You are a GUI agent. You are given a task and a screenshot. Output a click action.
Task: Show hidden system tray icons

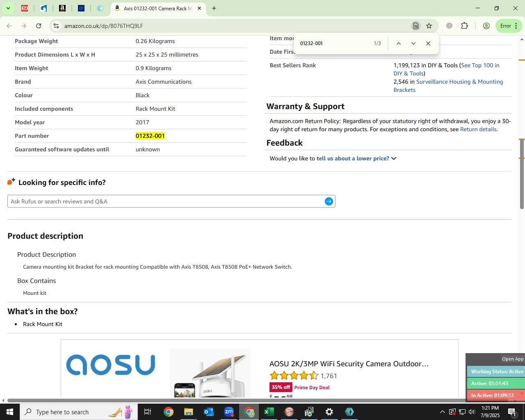(x=442, y=412)
